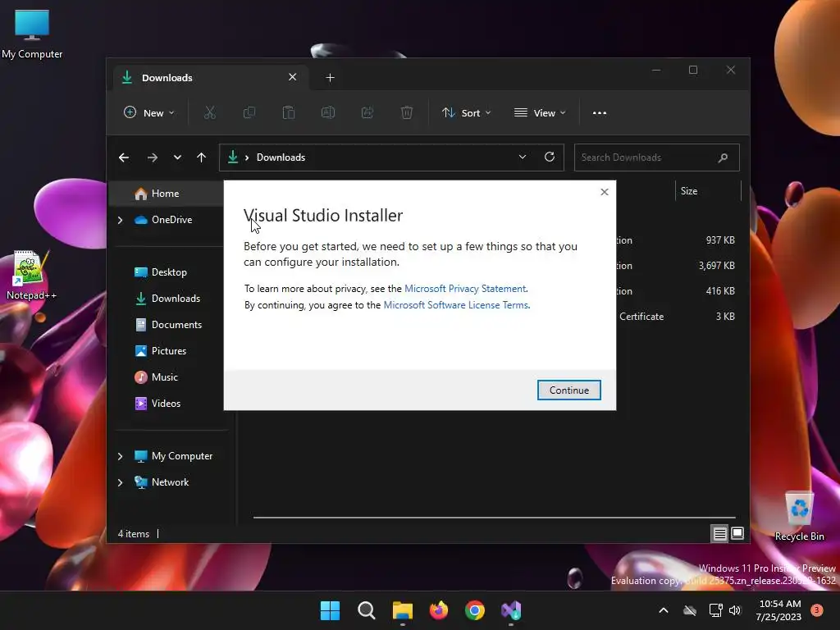Click the network icon in system tray

click(x=715, y=610)
